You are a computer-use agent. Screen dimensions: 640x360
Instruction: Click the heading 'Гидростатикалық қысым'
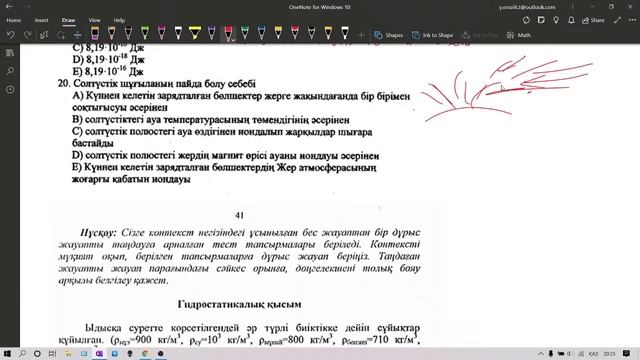[240, 304]
